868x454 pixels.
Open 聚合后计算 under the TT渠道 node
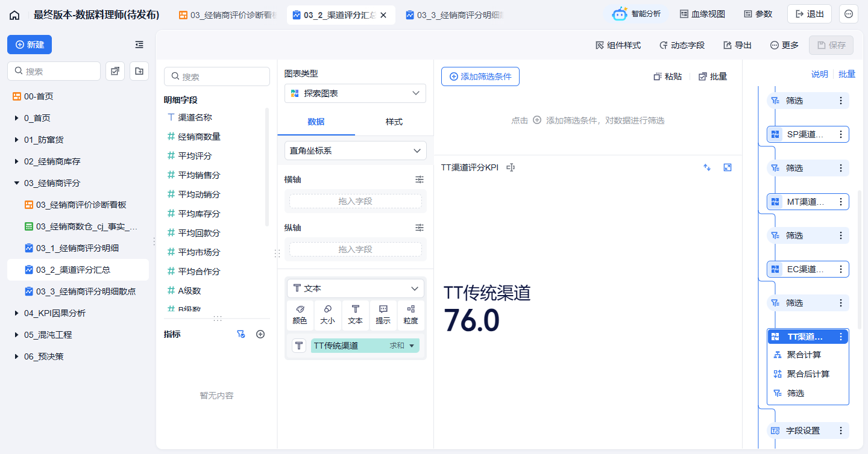tap(808, 374)
